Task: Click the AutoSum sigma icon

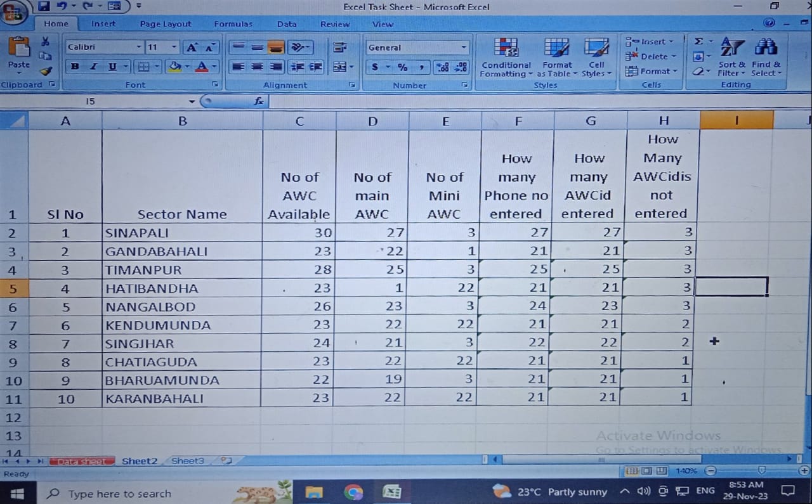Action: (x=698, y=42)
